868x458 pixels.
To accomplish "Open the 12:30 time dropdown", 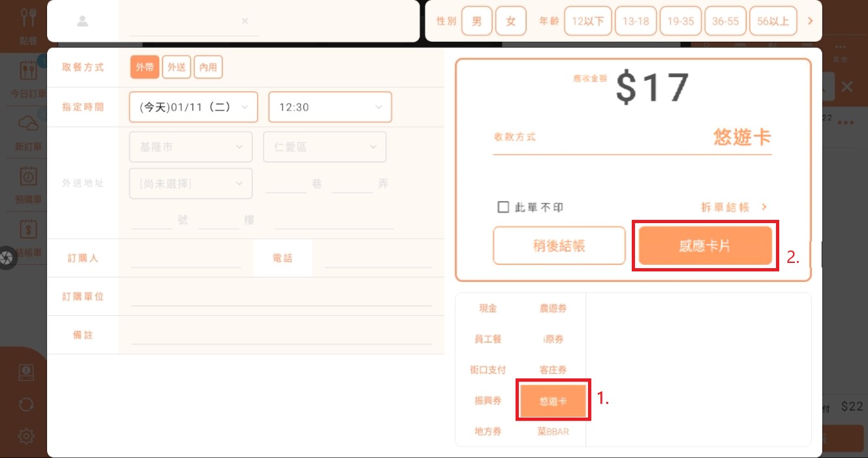I will tap(330, 107).
